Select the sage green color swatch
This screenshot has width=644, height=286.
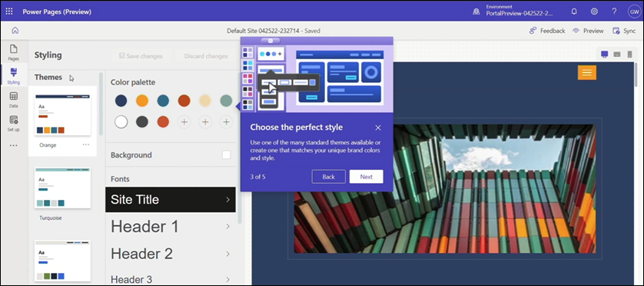point(226,101)
